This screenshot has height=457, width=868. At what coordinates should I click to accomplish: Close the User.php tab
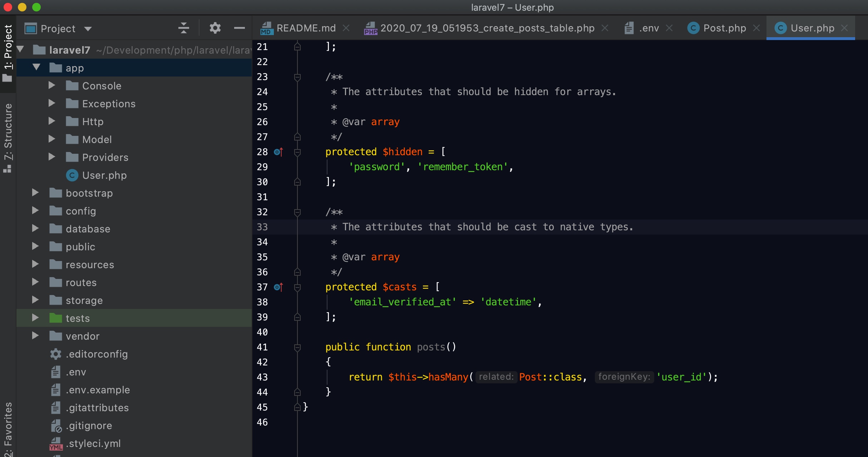click(x=844, y=28)
